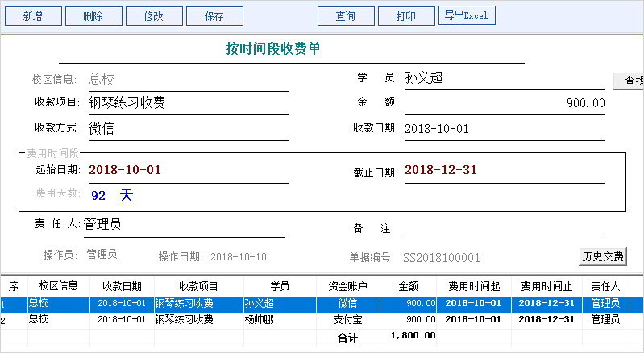This screenshot has height=353, width=644.
Task: Select the 收款项目 field 钢琴练习收费
Action: 189,102
